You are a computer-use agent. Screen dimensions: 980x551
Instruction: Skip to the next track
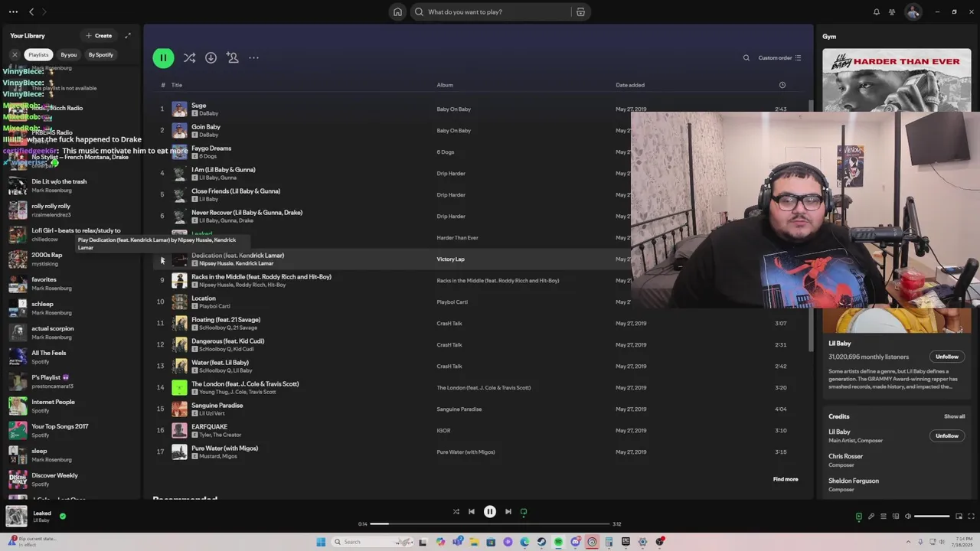tap(508, 512)
